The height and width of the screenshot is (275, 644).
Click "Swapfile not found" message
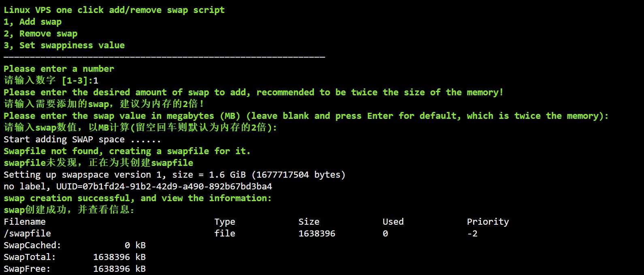[127, 151]
